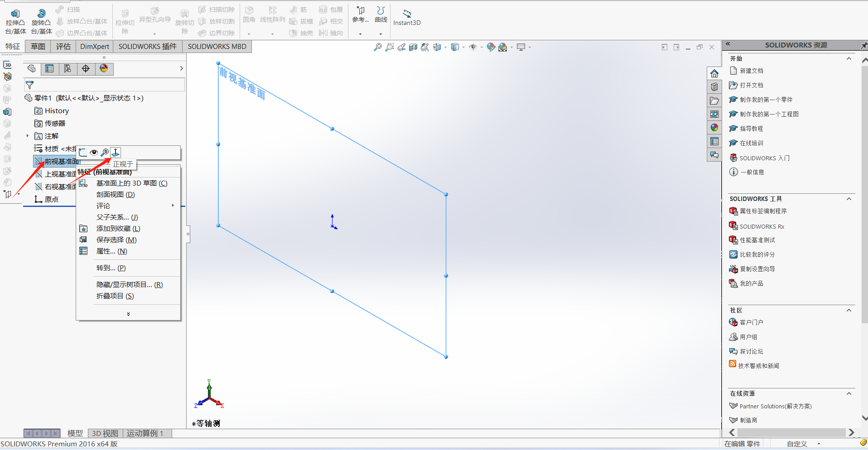
Task: Open the SOLIDWORKS Forum task pane tab
Action: (x=714, y=155)
